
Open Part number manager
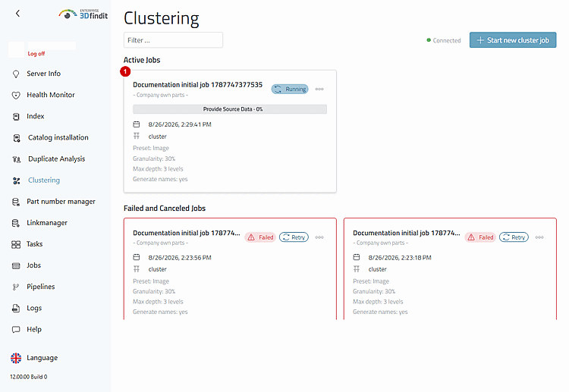coord(61,202)
